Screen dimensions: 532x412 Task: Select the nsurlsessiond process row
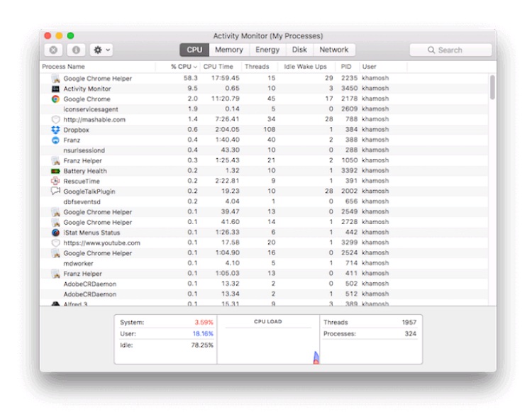click(x=264, y=150)
